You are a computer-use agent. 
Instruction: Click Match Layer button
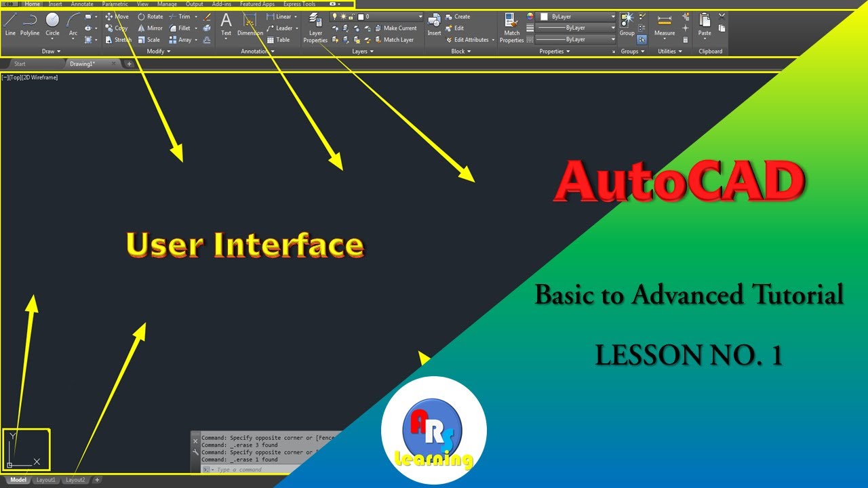point(395,40)
